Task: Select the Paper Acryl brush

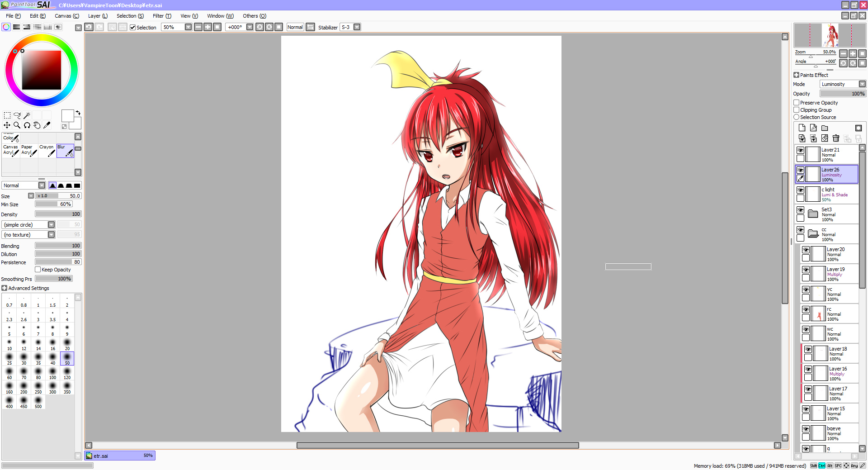Action: pyautogui.click(x=29, y=151)
